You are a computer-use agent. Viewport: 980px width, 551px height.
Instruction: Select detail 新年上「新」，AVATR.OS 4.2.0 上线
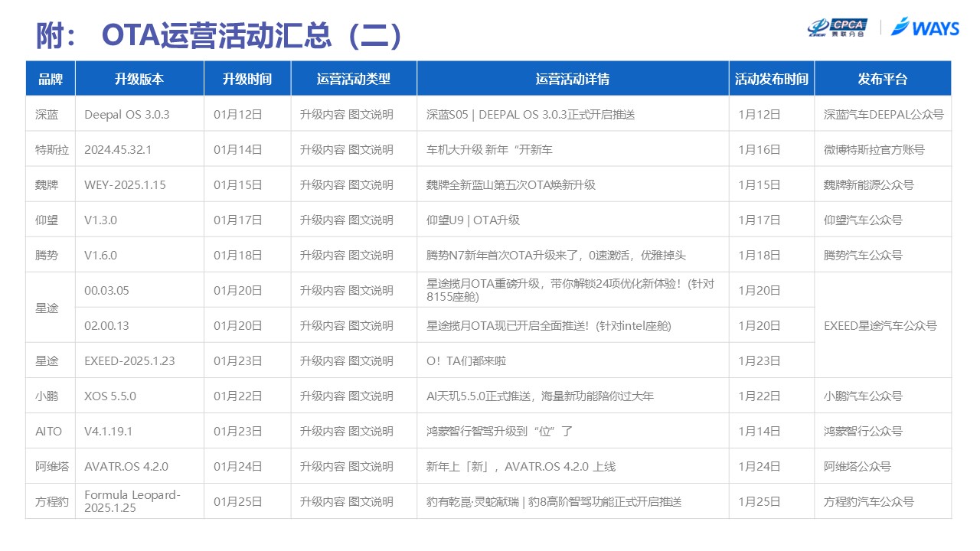tap(521, 467)
